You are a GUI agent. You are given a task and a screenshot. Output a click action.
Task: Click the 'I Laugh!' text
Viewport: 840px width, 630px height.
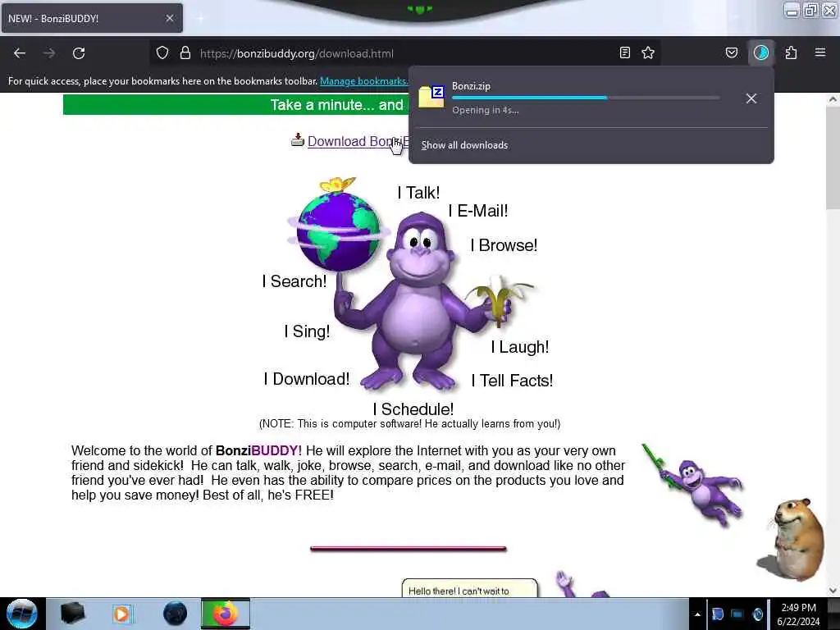coord(519,347)
